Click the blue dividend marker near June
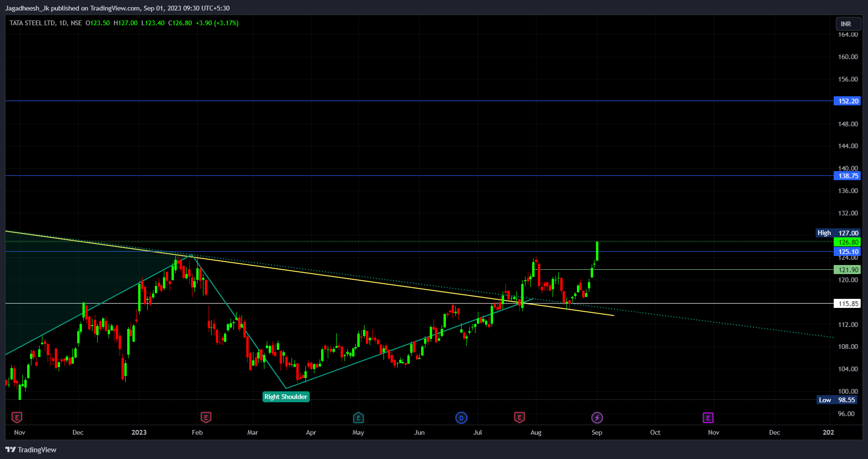The height and width of the screenshot is (459, 868). [461, 418]
